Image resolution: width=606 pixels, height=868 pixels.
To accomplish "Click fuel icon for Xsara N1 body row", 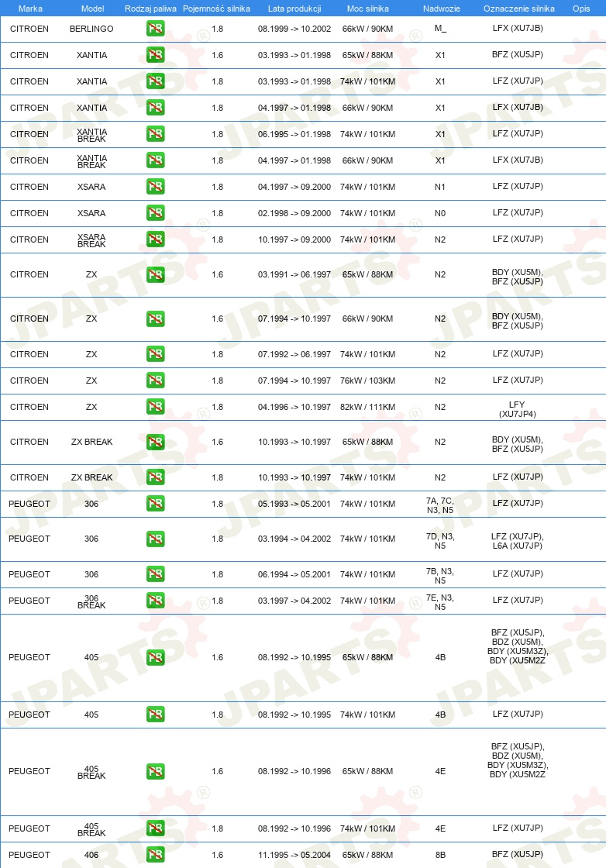I will (x=156, y=187).
